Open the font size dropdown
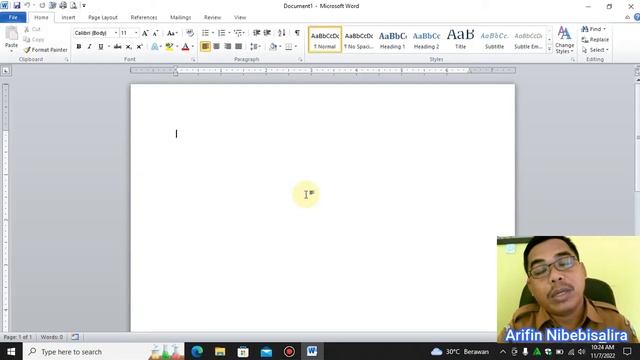Viewport: 640px width, 360px height. point(136,33)
